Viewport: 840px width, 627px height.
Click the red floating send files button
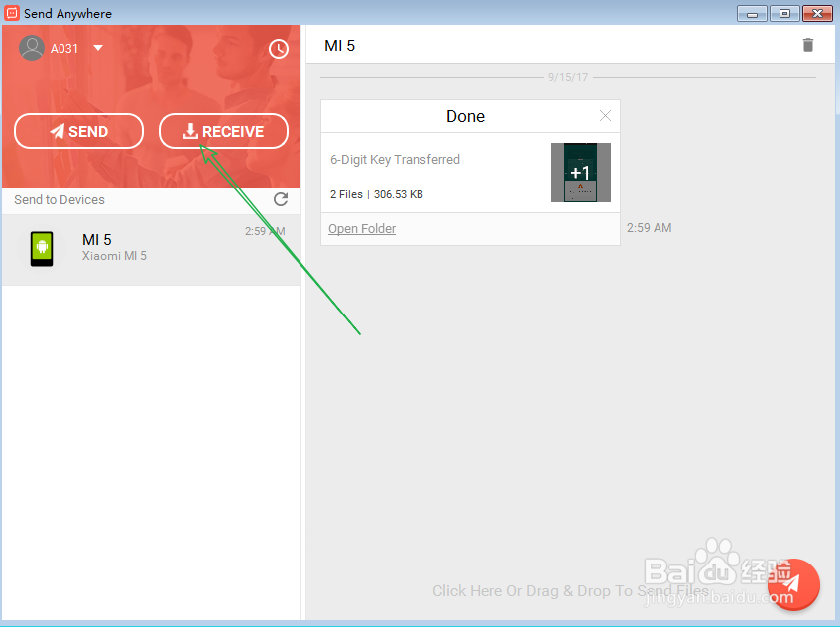[793, 584]
